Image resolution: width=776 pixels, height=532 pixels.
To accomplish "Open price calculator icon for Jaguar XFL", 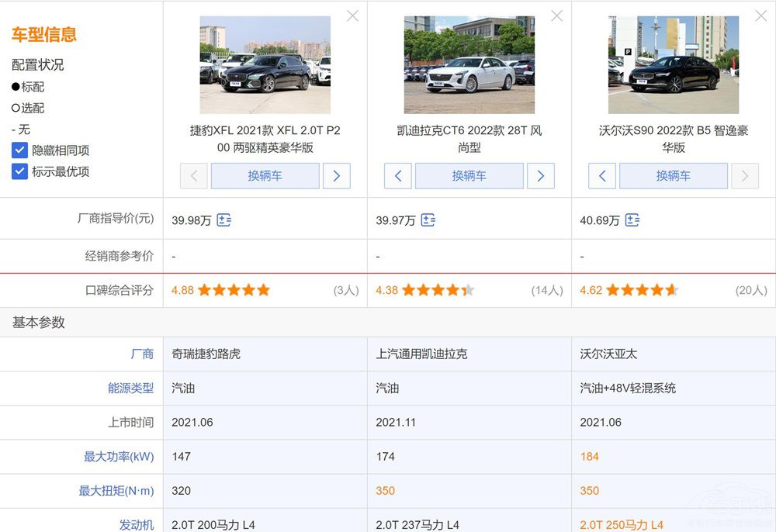I will pos(223,220).
